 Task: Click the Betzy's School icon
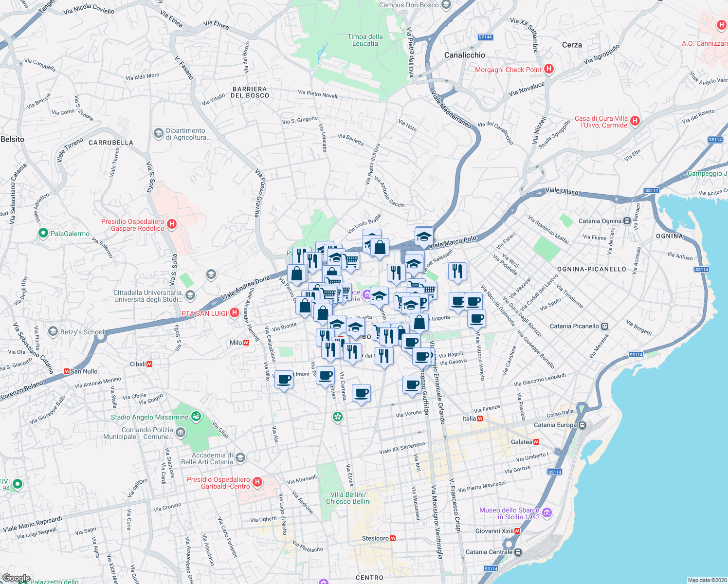click(x=53, y=332)
